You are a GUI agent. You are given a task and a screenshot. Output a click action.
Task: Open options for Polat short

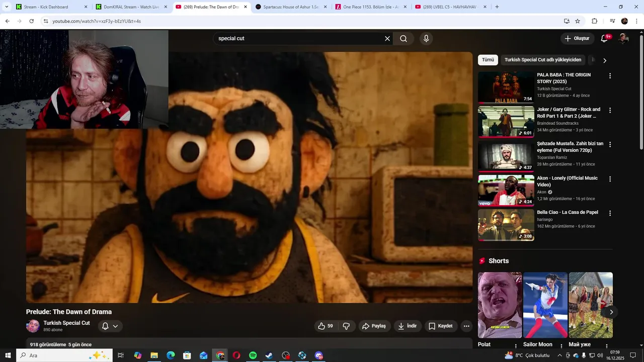[x=516, y=346]
